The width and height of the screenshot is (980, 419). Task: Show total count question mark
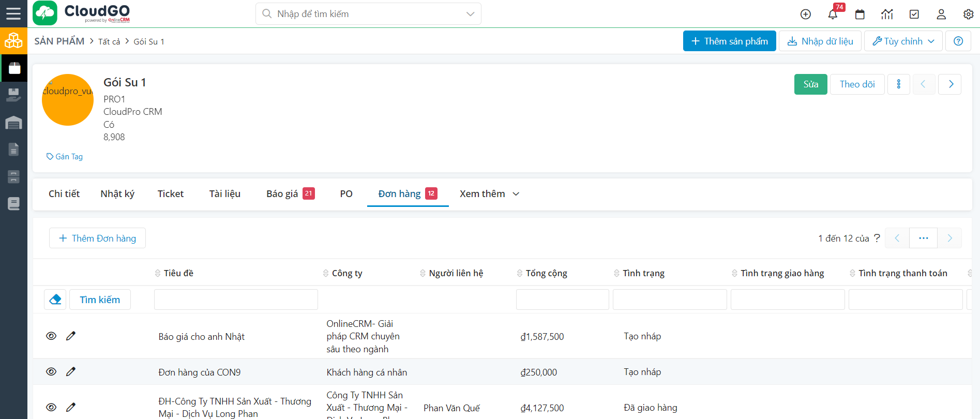click(877, 238)
